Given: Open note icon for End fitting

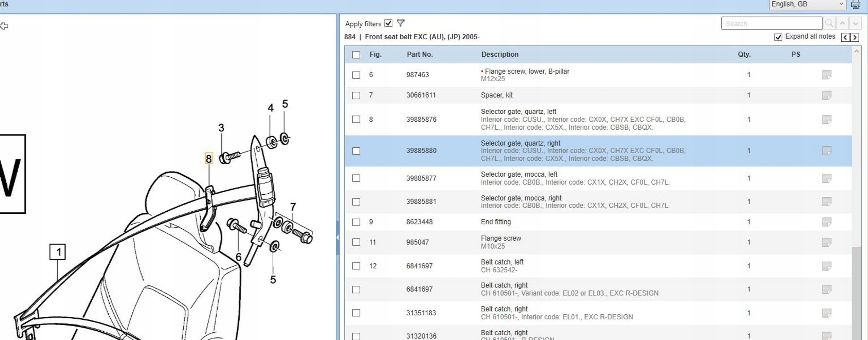Looking at the screenshot, I should click(827, 222).
